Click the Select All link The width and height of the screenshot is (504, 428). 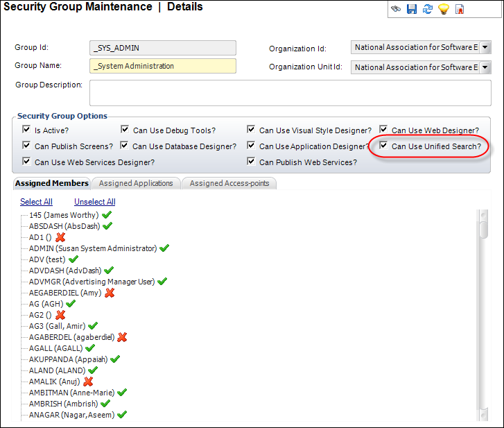36,202
